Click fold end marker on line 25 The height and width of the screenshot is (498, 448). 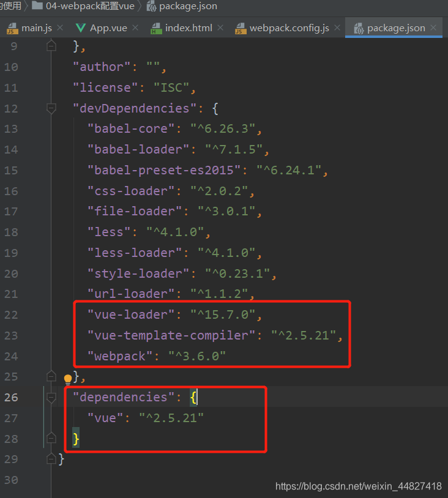click(x=51, y=376)
